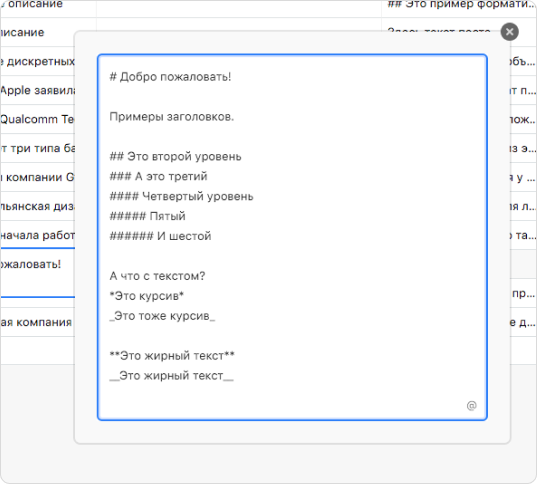The height and width of the screenshot is (484, 537).
Task: Click the 'Примеры заголовков.' text line
Action: pyautogui.click(x=172, y=117)
